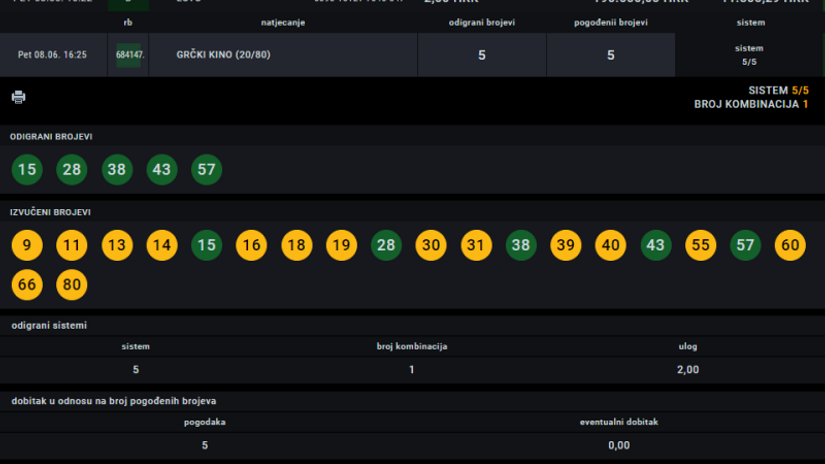825x464 pixels.
Task: Click drawn yellow ball number 60
Action: point(790,245)
